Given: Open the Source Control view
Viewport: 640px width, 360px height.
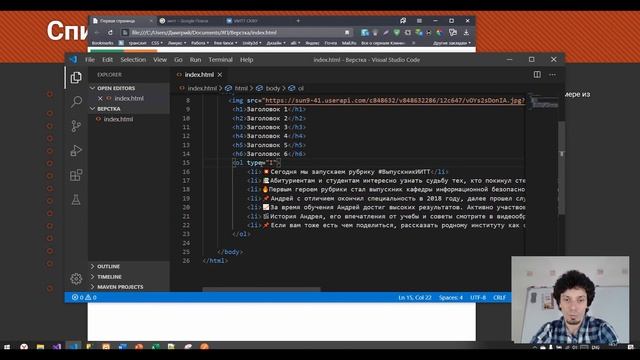Looking at the screenshot, I should pos(76,126).
